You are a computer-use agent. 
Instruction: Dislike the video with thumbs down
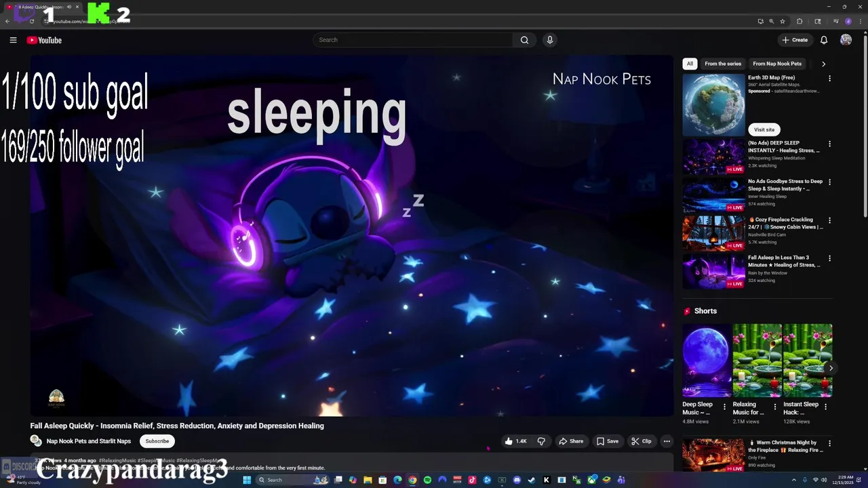541,441
